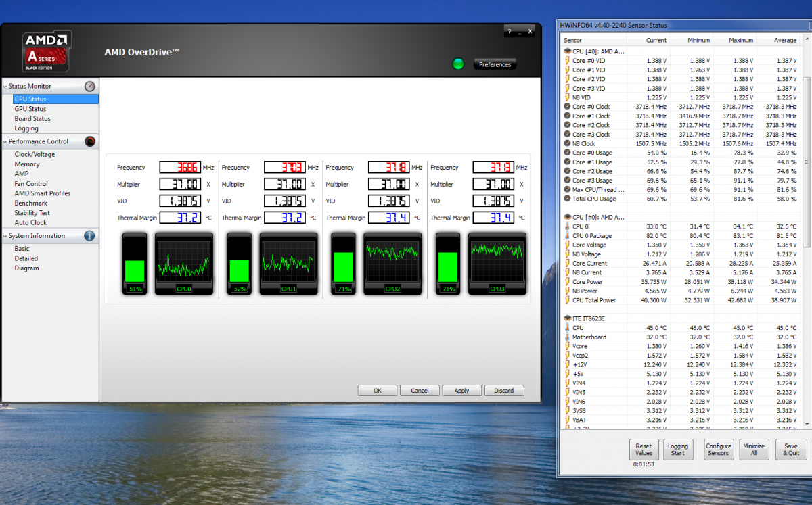The image size is (812, 505).
Task: Click the thermometer icon for Motherboard in HWiNFO
Action: click(x=567, y=337)
